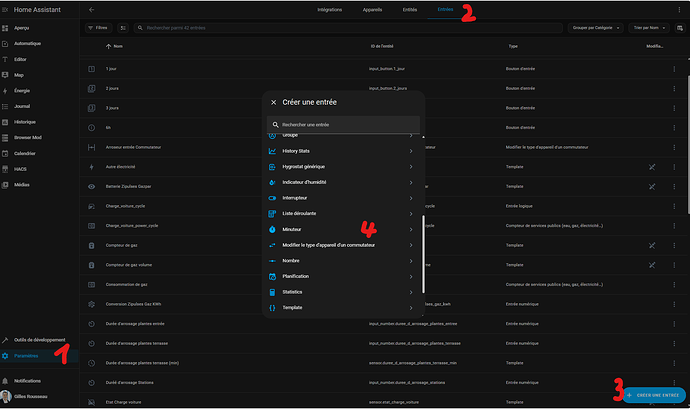Select the Minuteur timer icon

(272, 229)
